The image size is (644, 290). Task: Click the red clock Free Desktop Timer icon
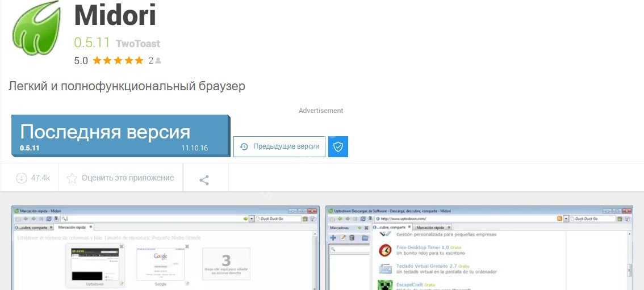[x=385, y=250]
